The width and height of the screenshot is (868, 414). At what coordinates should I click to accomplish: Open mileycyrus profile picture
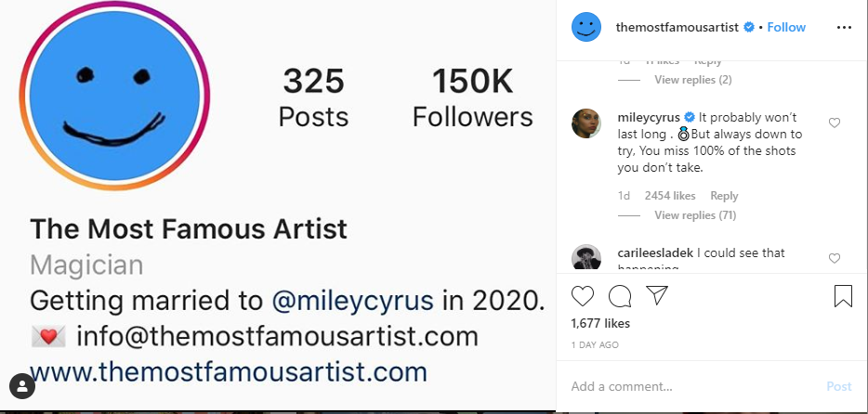point(586,123)
